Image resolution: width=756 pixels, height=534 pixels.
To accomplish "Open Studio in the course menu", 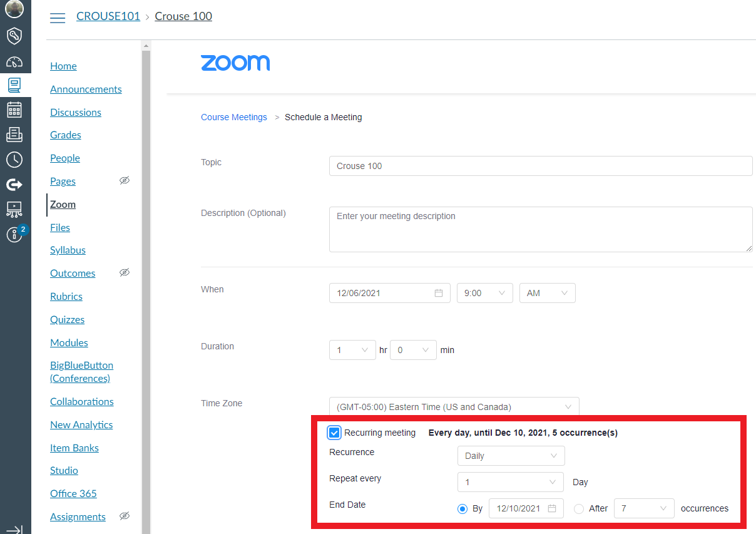I will 64,470.
